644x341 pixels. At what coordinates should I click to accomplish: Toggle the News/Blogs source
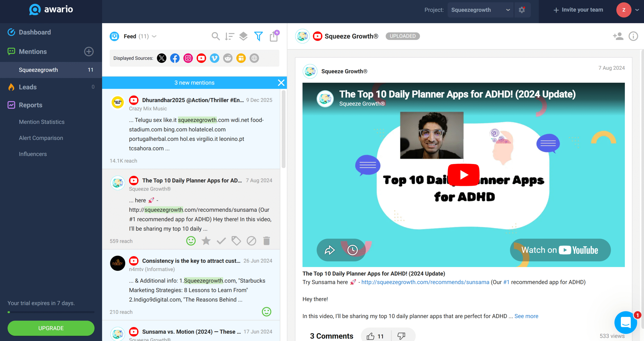tap(241, 58)
